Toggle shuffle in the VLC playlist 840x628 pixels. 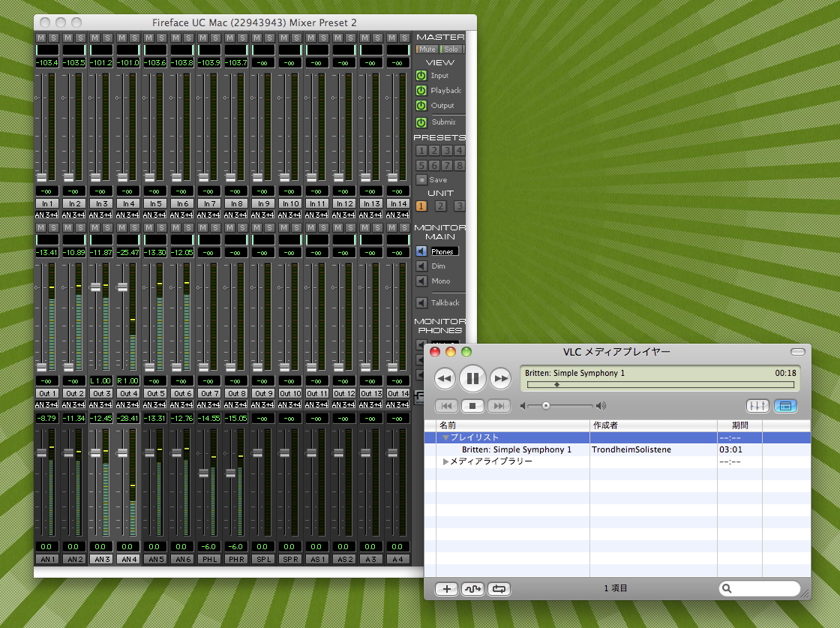[472, 589]
